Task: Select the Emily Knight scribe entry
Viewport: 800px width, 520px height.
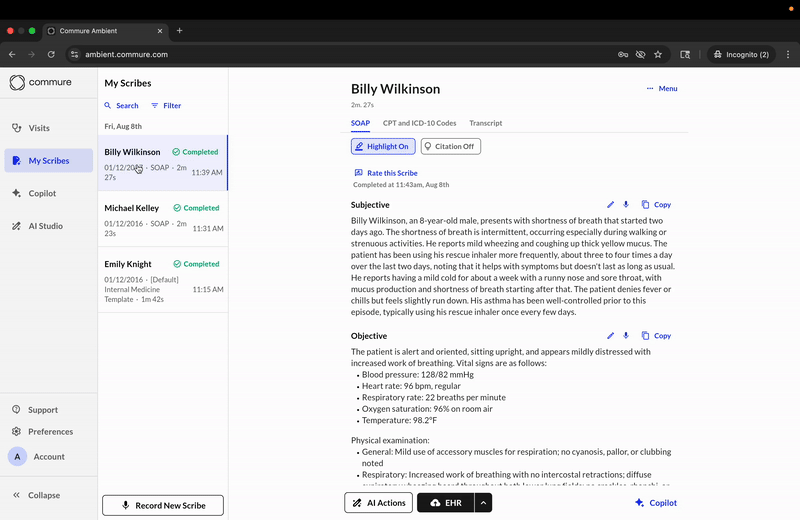Action: point(163,280)
